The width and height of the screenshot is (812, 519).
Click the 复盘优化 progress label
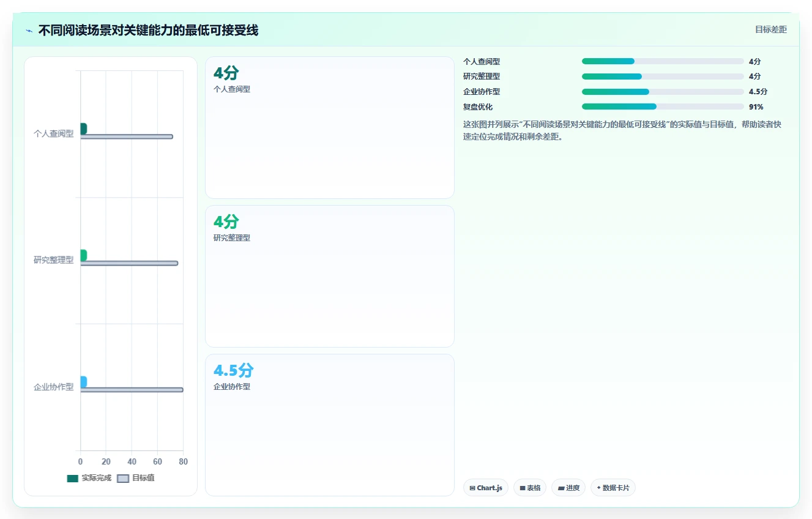(478, 106)
